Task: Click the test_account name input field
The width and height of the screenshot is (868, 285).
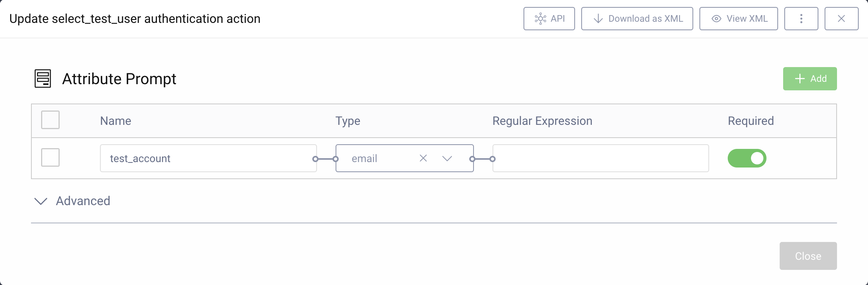Action: 208,158
